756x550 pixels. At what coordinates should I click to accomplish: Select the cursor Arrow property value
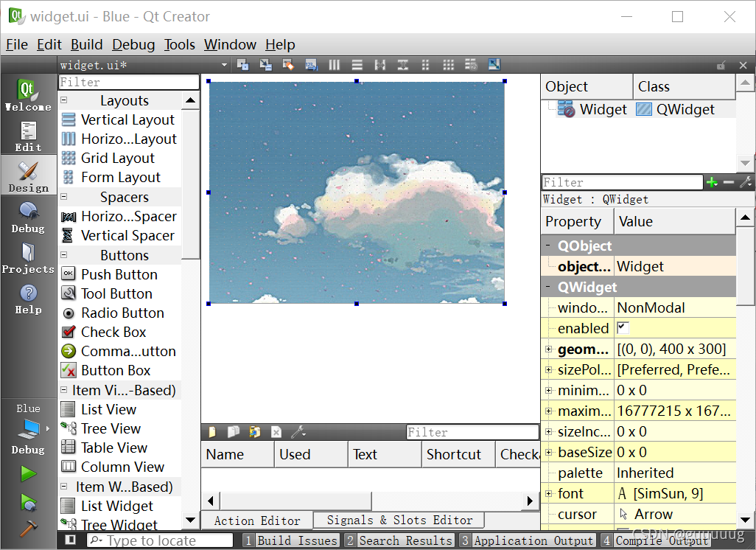[676, 515]
